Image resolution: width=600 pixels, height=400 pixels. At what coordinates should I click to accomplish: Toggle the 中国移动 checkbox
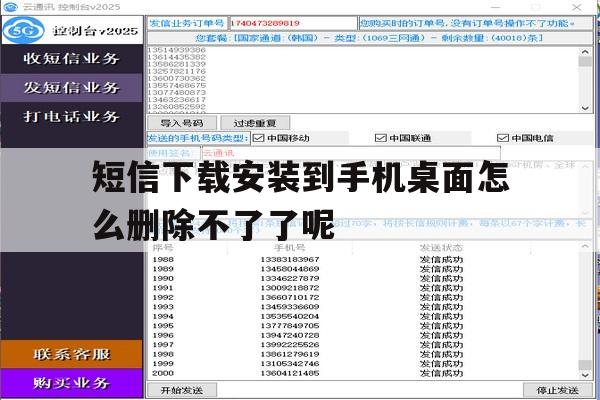point(259,138)
